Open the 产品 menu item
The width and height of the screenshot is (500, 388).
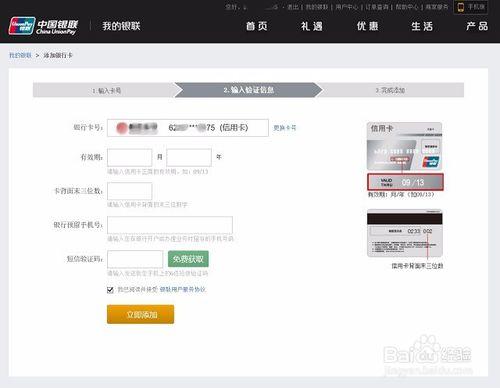(477, 26)
